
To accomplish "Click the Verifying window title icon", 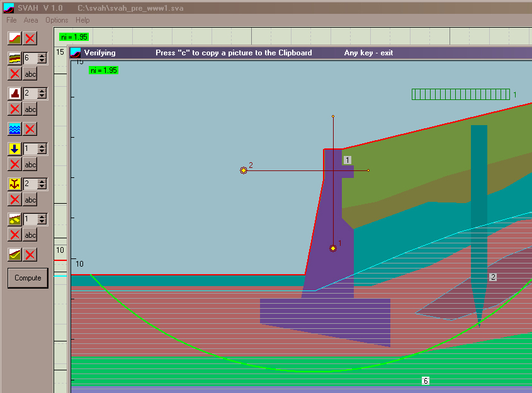I will tap(76, 53).
